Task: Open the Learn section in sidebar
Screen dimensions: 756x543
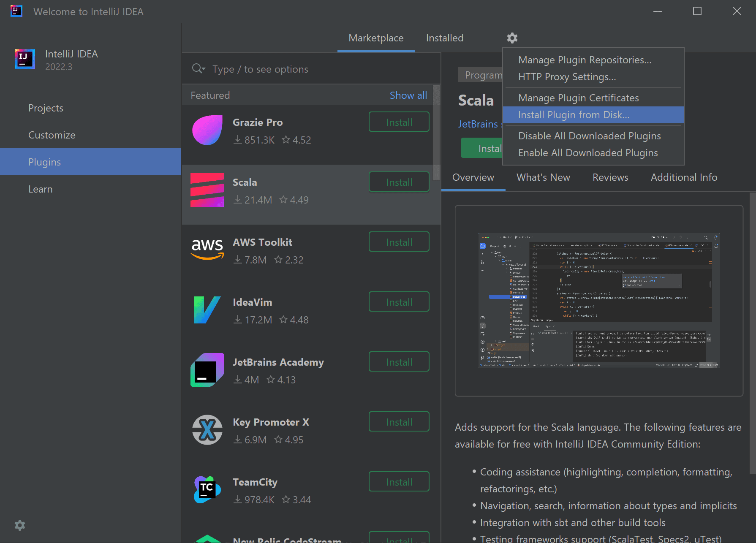Action: (x=40, y=189)
